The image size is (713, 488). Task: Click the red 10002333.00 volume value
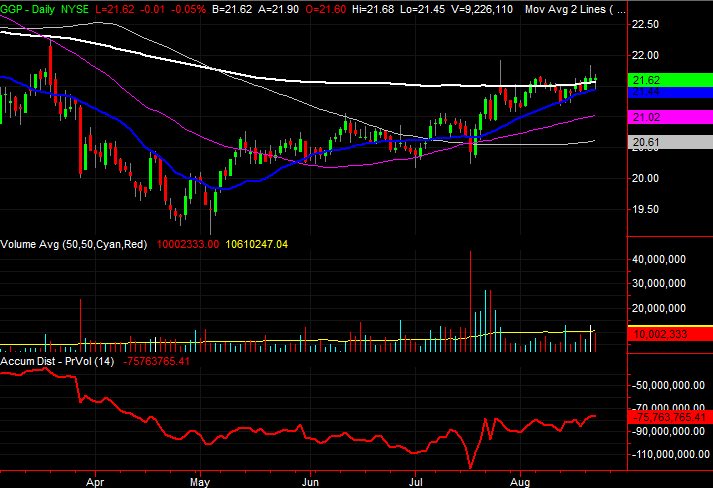188,244
